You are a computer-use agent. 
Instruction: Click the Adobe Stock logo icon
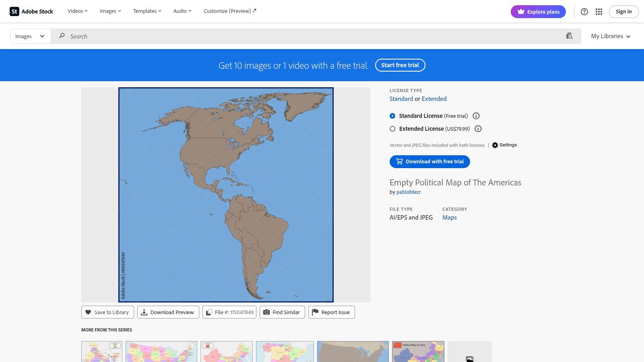pos(14,11)
